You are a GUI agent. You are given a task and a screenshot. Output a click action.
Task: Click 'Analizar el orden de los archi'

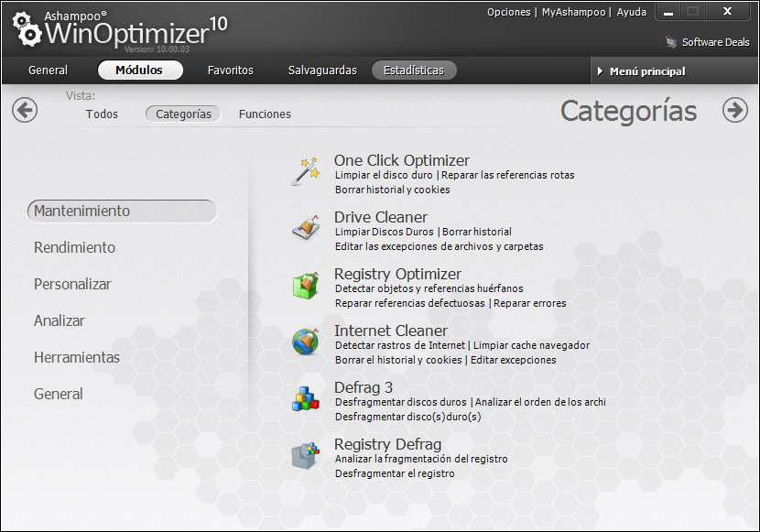coord(540,402)
